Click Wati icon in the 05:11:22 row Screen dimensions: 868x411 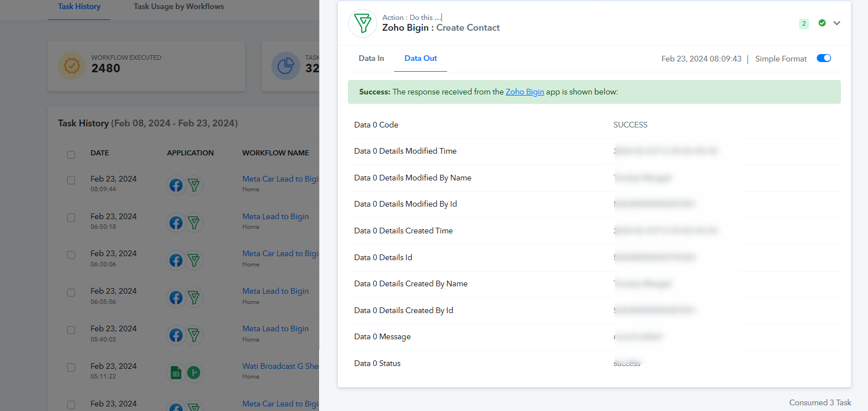pyautogui.click(x=195, y=373)
